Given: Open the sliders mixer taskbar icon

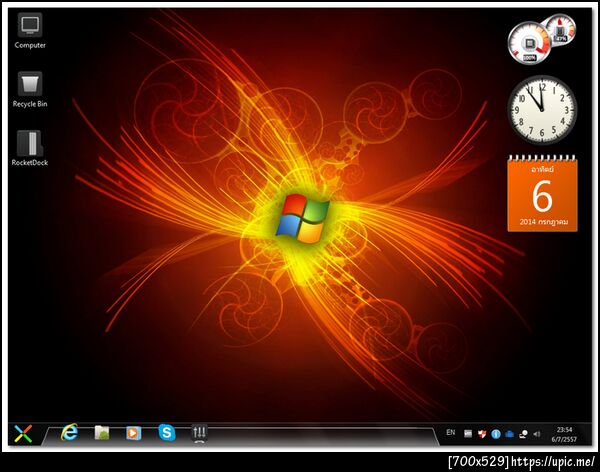Looking at the screenshot, I should point(199,433).
